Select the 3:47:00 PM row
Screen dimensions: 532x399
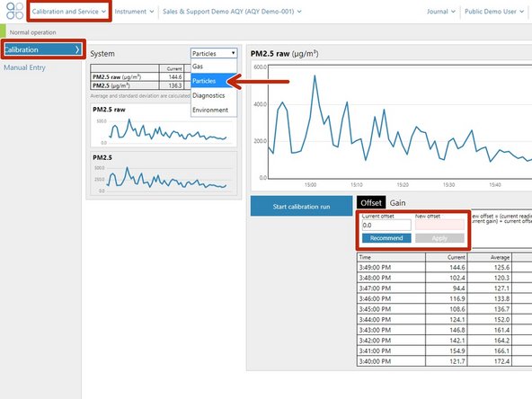pyautogui.click(x=445, y=288)
